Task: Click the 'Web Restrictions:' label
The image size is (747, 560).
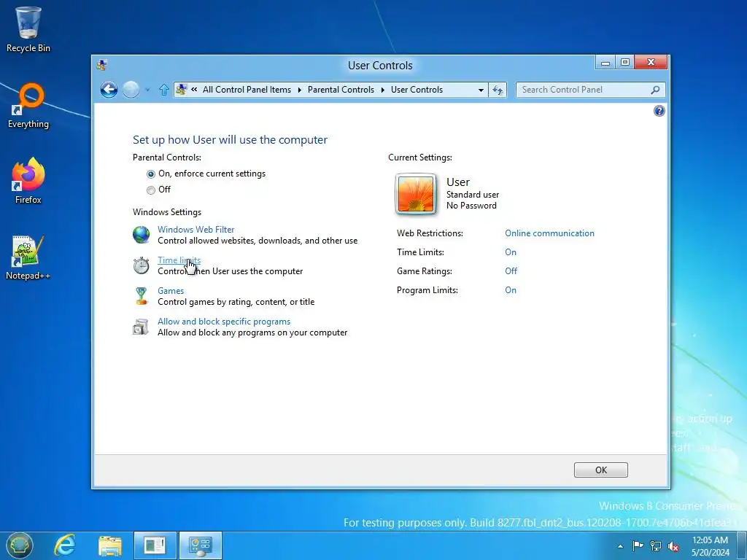Action: pyautogui.click(x=430, y=233)
